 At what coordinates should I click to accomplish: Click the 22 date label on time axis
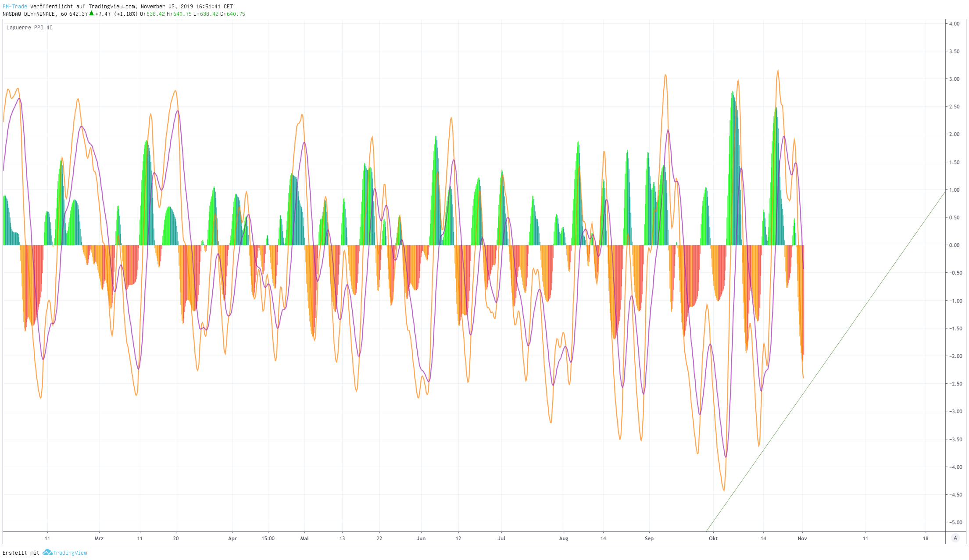pyautogui.click(x=379, y=539)
